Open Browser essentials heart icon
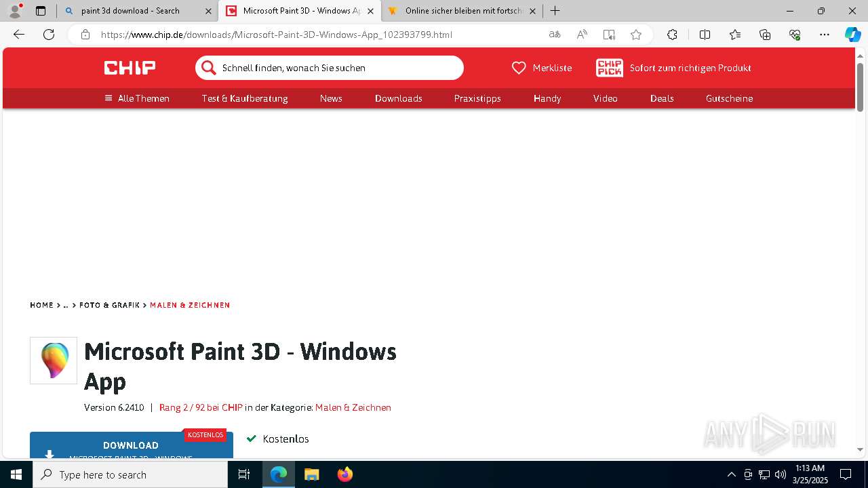The width and height of the screenshot is (868, 488). (x=795, y=35)
